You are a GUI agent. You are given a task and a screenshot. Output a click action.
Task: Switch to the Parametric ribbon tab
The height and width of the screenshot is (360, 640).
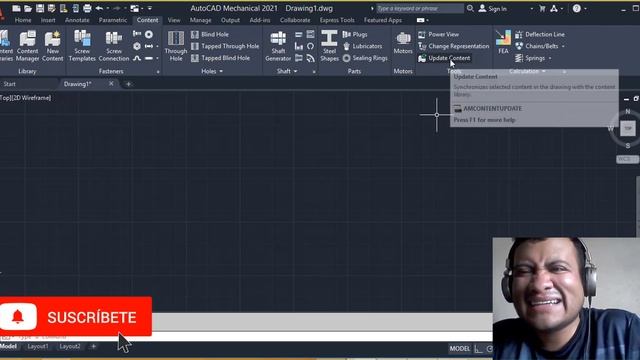coord(113,20)
